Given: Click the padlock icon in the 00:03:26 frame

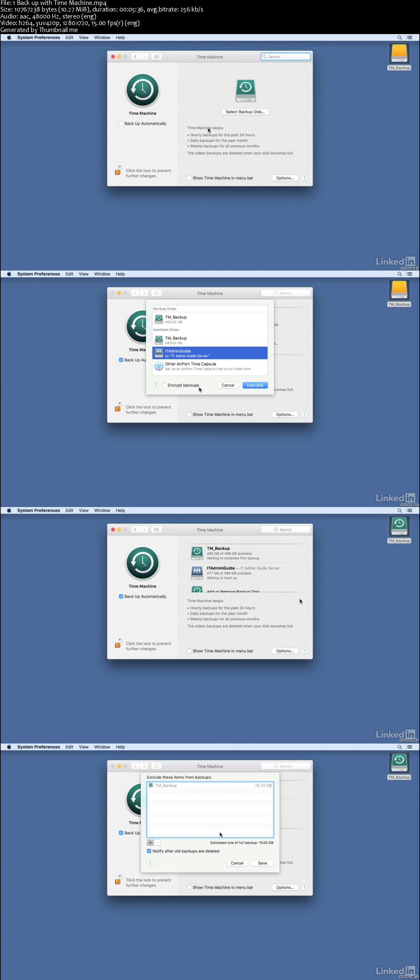Looking at the screenshot, I should tap(118, 643).
